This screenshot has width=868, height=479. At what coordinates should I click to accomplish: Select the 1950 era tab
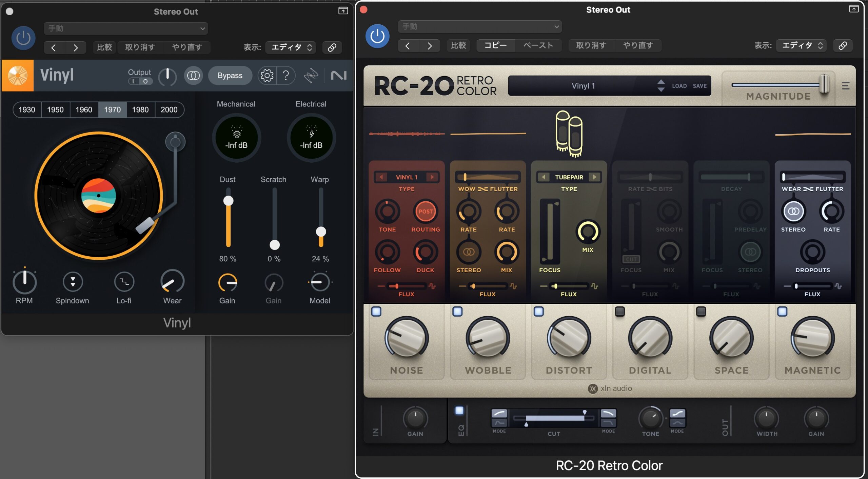56,110
